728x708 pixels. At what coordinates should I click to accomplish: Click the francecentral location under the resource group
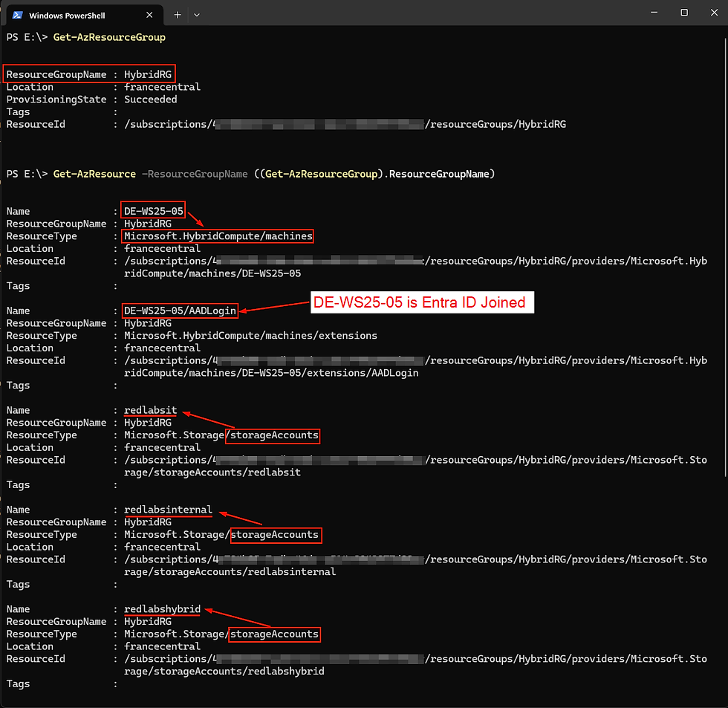point(162,87)
